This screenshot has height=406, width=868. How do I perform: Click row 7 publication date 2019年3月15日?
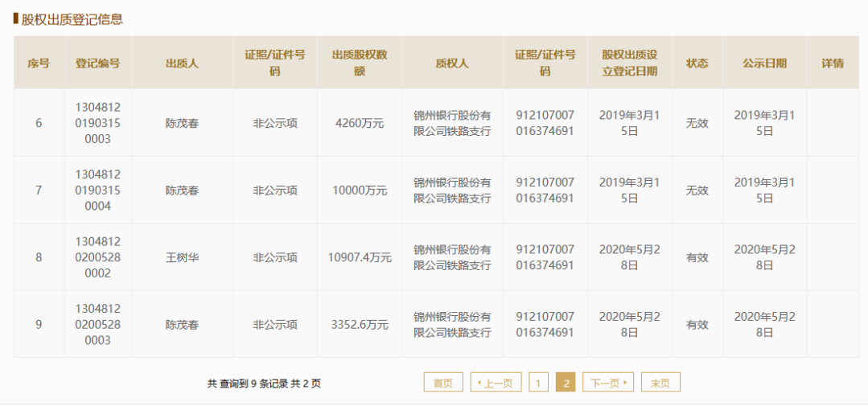point(764,191)
